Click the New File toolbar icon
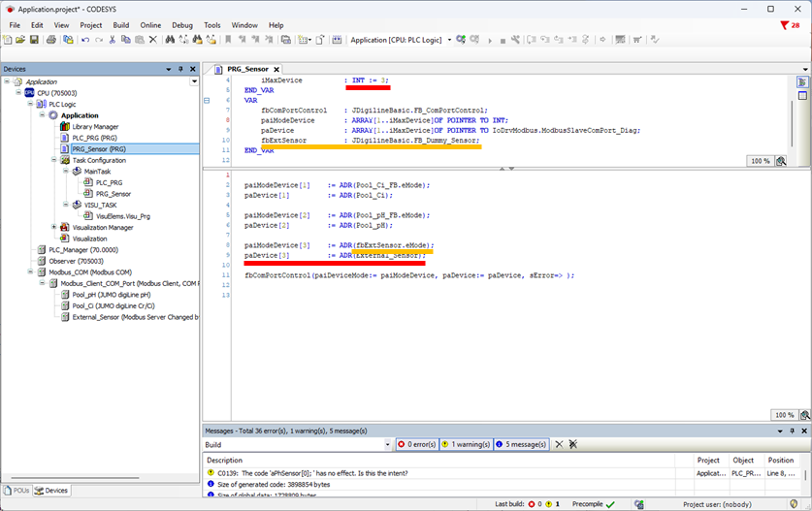The image size is (812, 511). (x=7, y=40)
